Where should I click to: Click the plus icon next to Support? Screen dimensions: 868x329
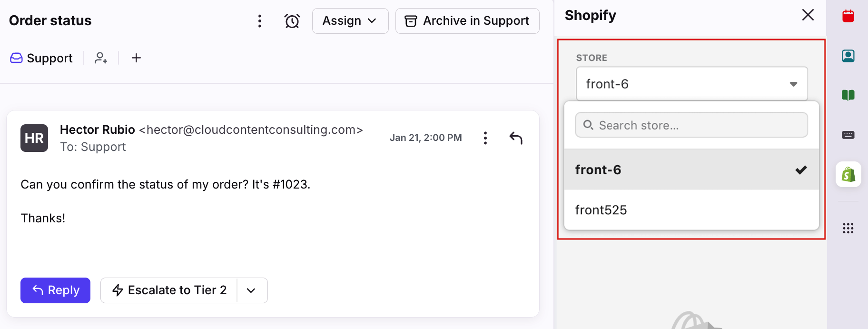click(x=136, y=58)
